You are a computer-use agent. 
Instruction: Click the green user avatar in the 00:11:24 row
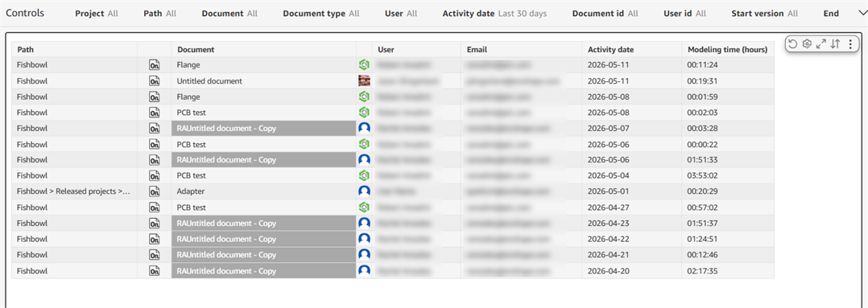pos(364,65)
